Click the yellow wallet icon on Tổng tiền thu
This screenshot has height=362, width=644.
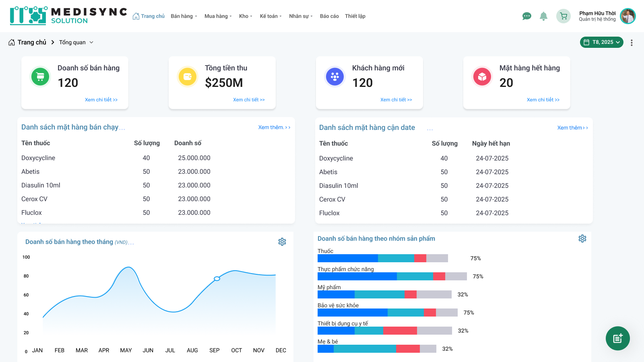coord(188,76)
